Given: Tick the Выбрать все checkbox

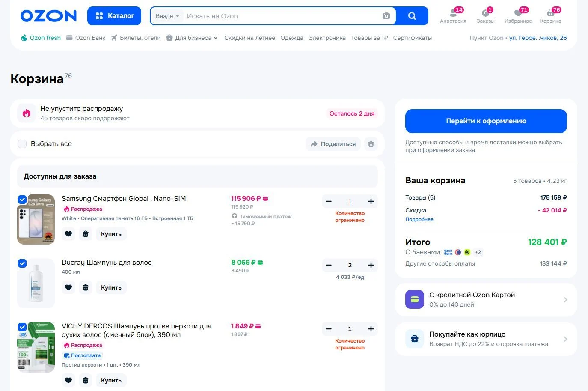Looking at the screenshot, I should point(22,144).
